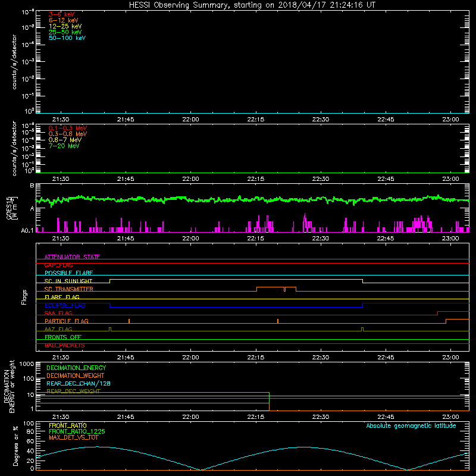Click the DECIMATION ENERGY or weight axis label

(9, 386)
